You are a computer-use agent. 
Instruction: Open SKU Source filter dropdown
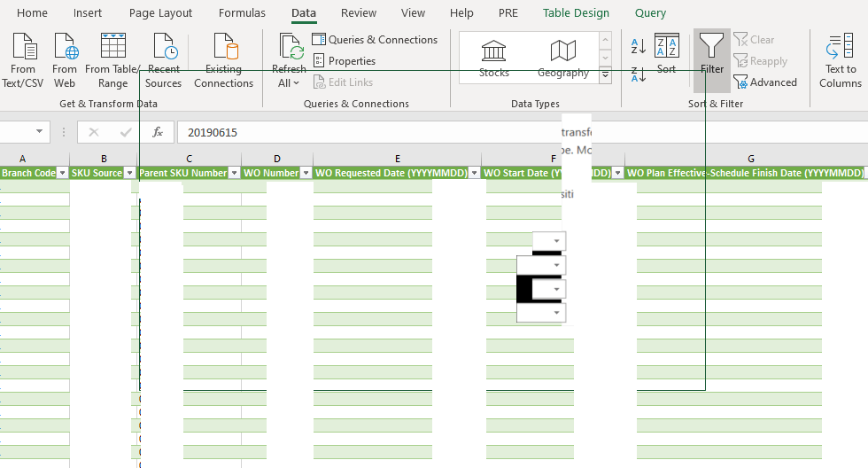click(130, 173)
